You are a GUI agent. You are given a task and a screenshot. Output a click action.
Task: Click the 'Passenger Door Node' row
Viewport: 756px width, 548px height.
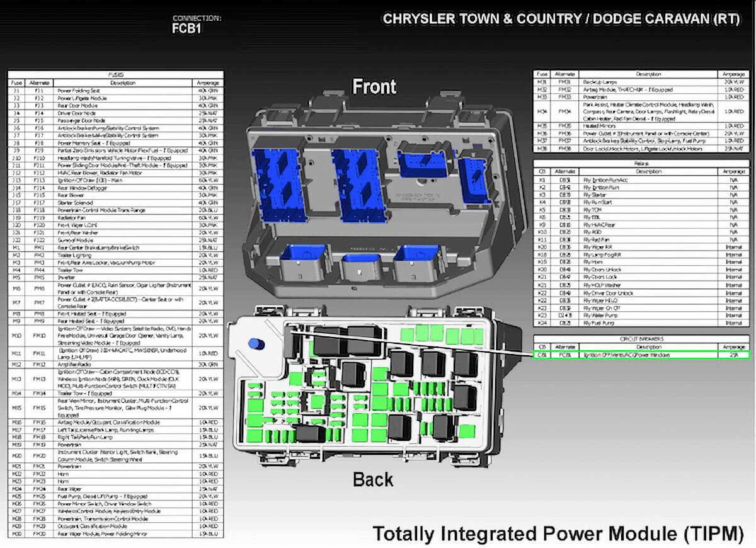coord(115,120)
